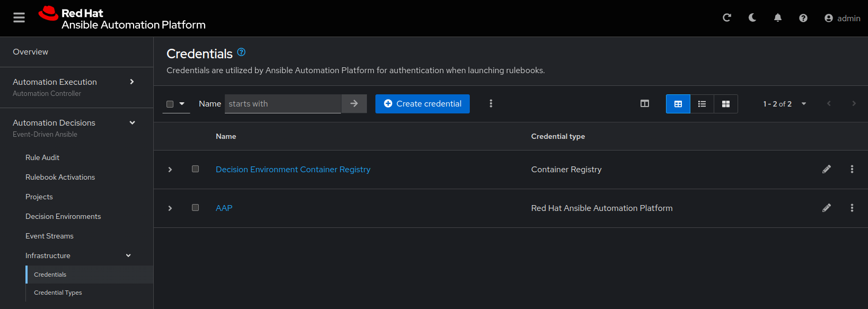This screenshot has width=868, height=309.
Task: Submit the name filter with the arrow button
Action: [354, 104]
